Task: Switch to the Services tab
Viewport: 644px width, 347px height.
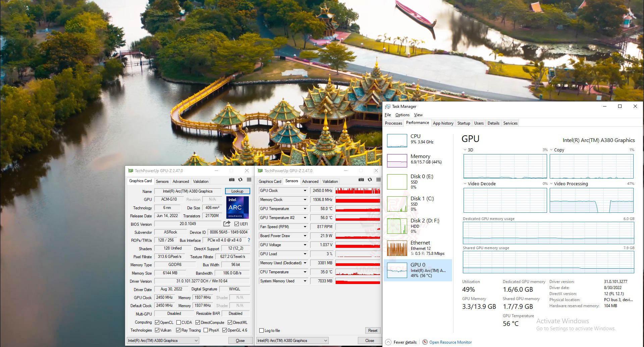Action: [511, 123]
